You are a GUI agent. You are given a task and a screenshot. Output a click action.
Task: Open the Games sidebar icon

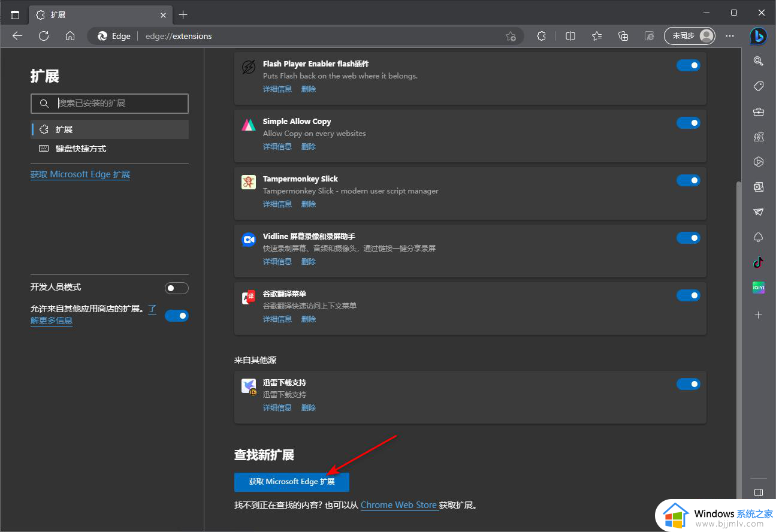pos(759,137)
